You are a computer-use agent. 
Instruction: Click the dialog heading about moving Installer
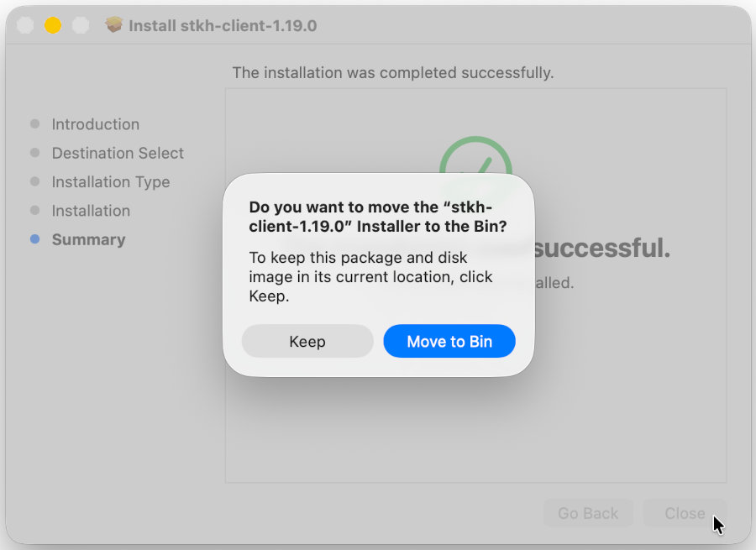tap(378, 217)
